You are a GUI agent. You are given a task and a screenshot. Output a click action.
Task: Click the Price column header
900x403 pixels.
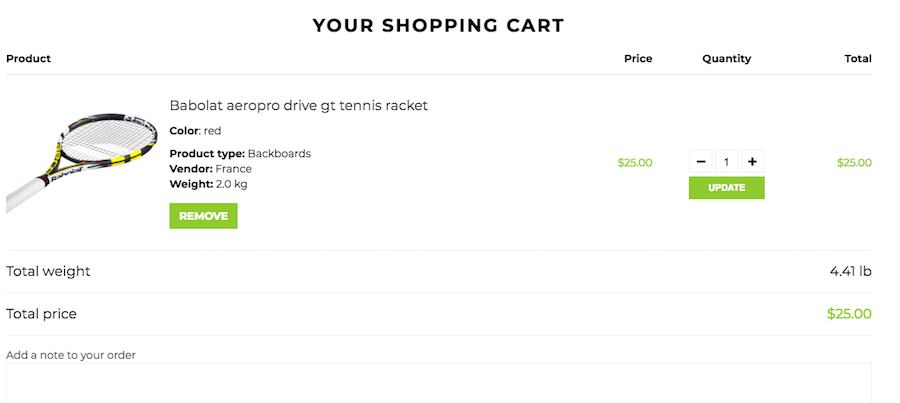point(637,59)
